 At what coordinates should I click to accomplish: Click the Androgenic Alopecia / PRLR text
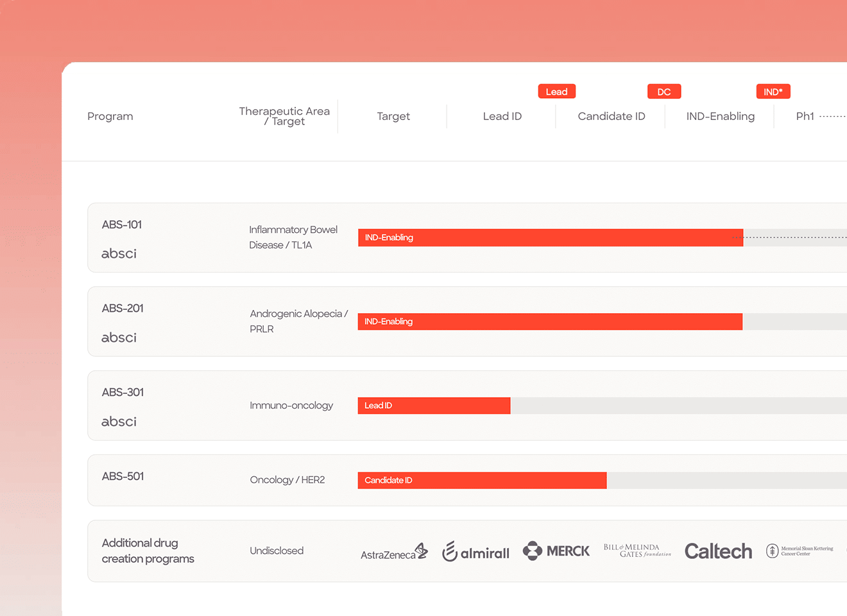[x=299, y=321]
